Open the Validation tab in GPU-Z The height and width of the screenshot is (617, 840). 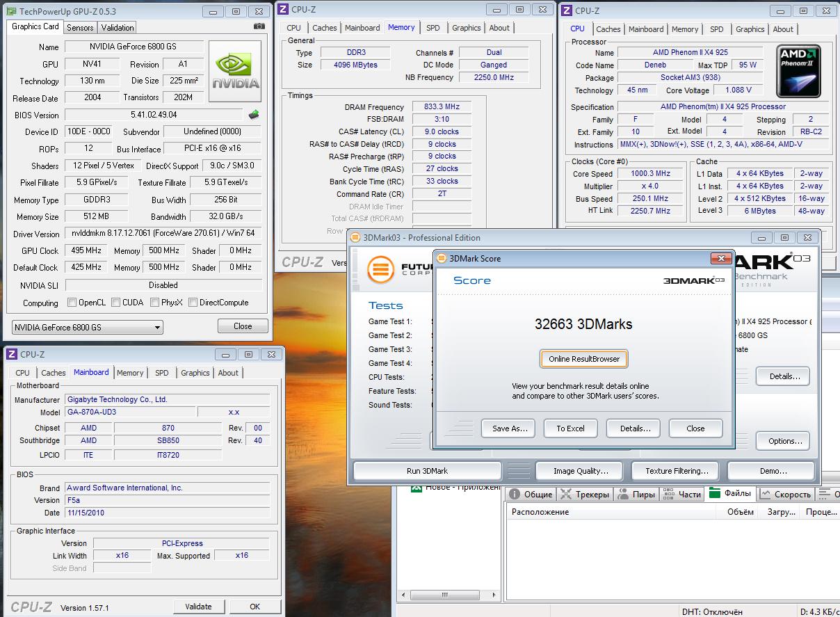118,28
